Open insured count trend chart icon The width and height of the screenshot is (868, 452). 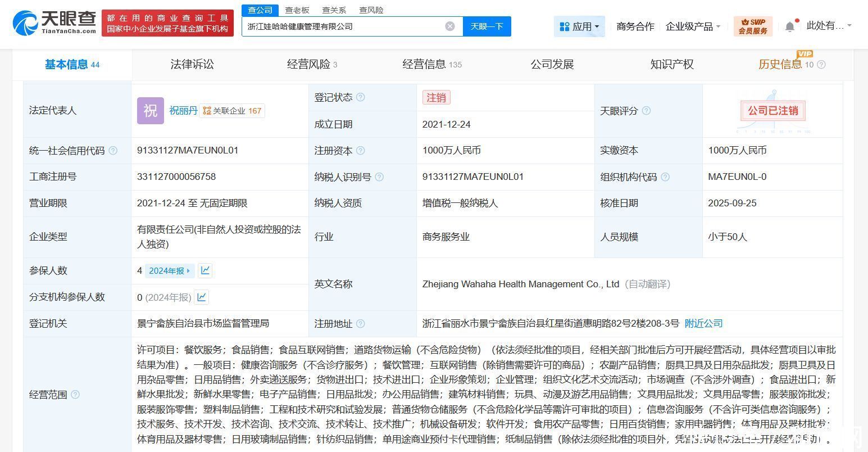pos(206,270)
